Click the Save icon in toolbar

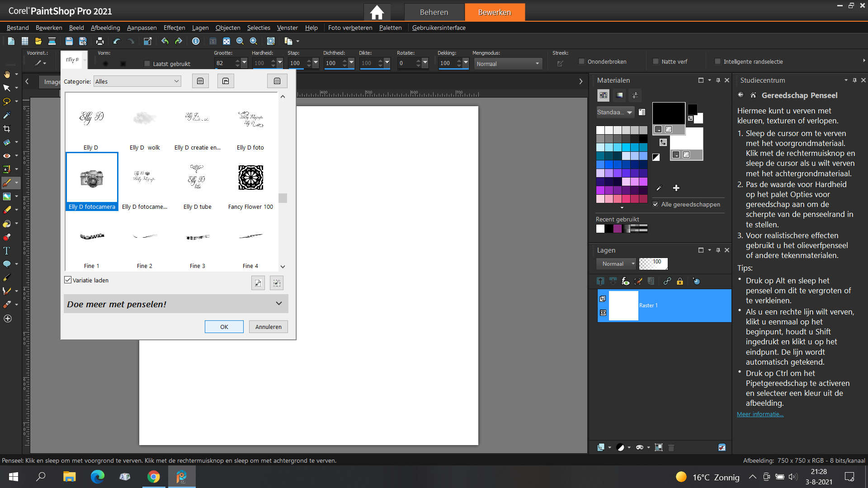(x=69, y=41)
